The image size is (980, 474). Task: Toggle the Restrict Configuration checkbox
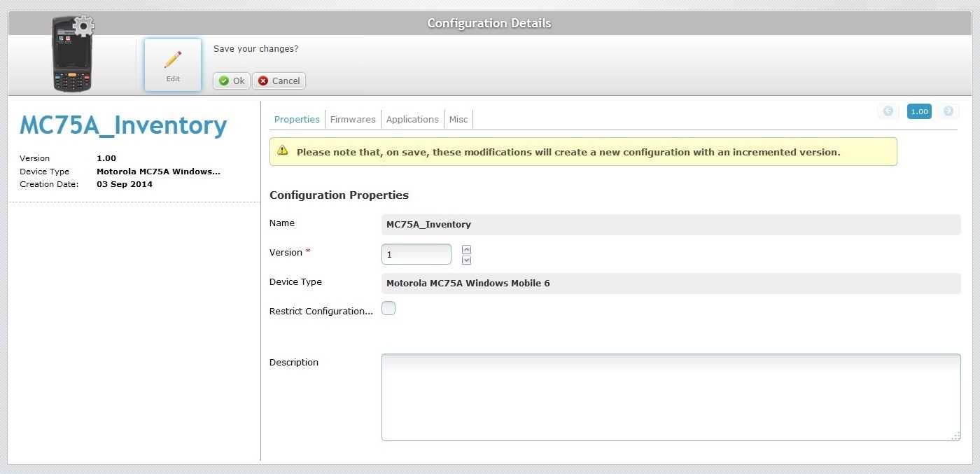point(388,308)
